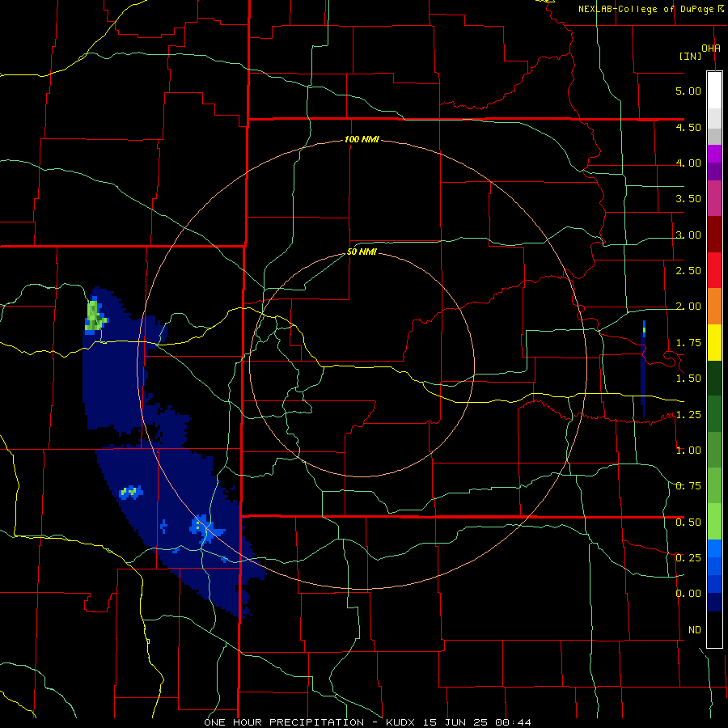Image resolution: width=728 pixels, height=728 pixels.
Task: Pick the navy swatch below 0.00
Action: point(714,603)
